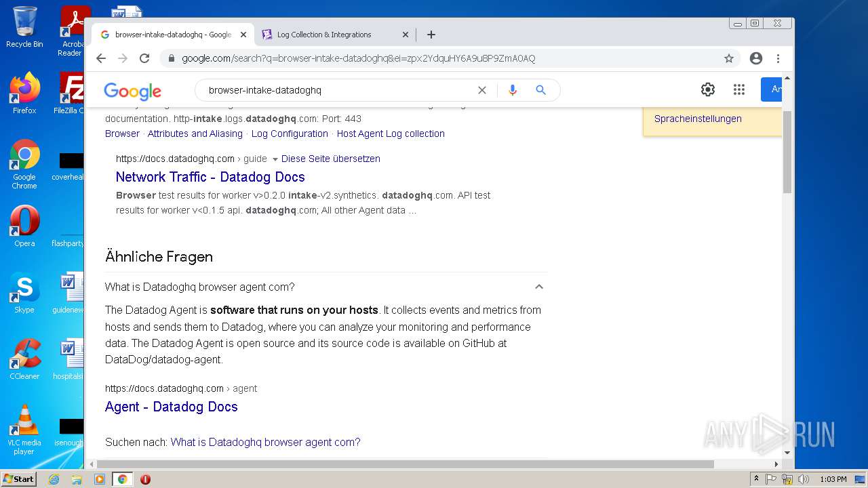The height and width of the screenshot is (488, 868).
Task: Launch Google Chrome desktop shortcut
Action: point(24,165)
